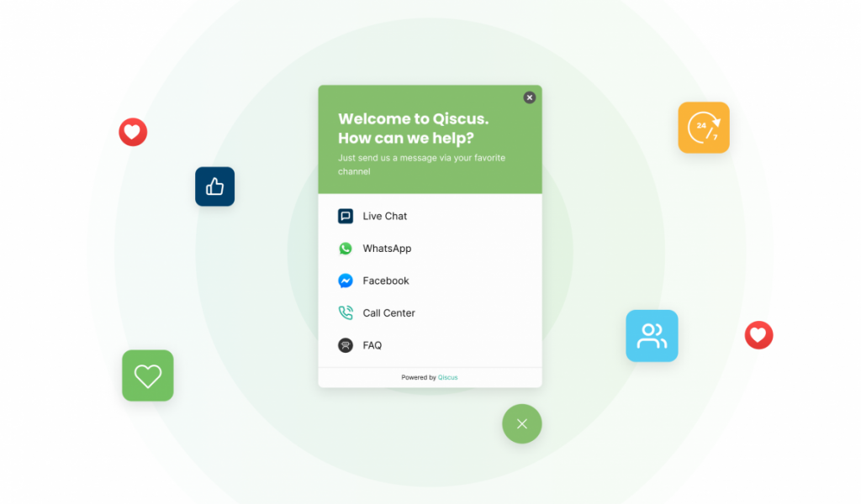861x504 pixels.
Task: Open the Qiscus link in the footer
Action: pos(446,376)
